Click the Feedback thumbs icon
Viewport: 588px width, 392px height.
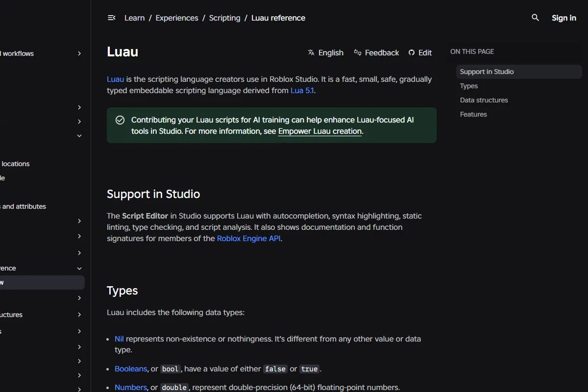358,52
